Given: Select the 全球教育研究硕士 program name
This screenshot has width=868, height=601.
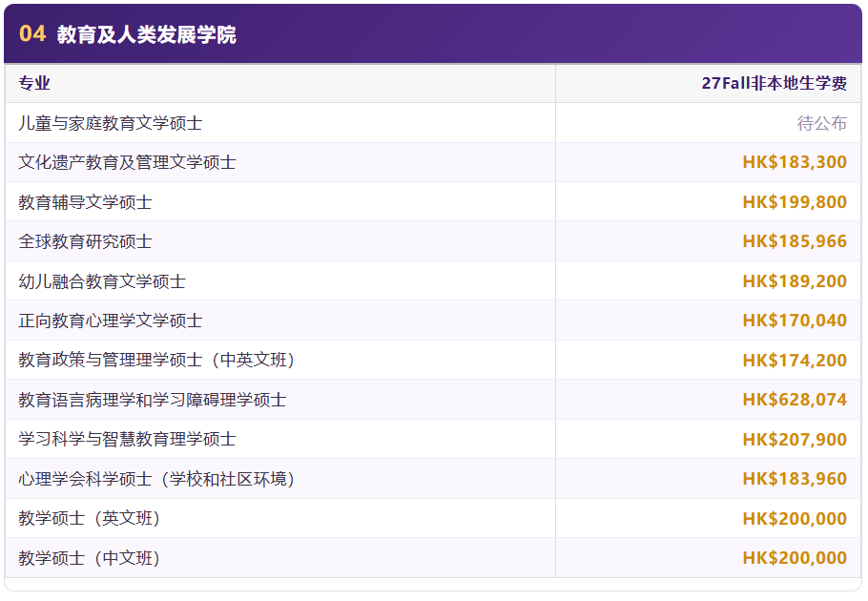Looking at the screenshot, I should pyautogui.click(x=85, y=241).
